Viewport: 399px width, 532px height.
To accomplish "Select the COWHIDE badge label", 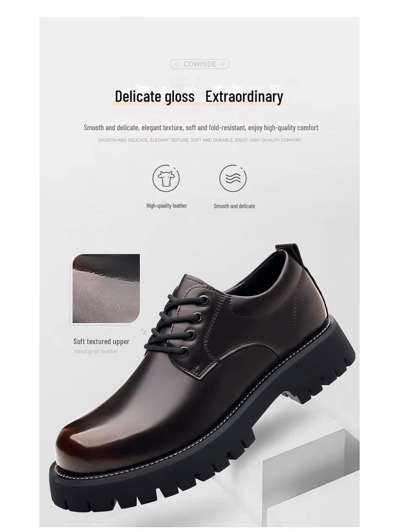I will 199,64.
